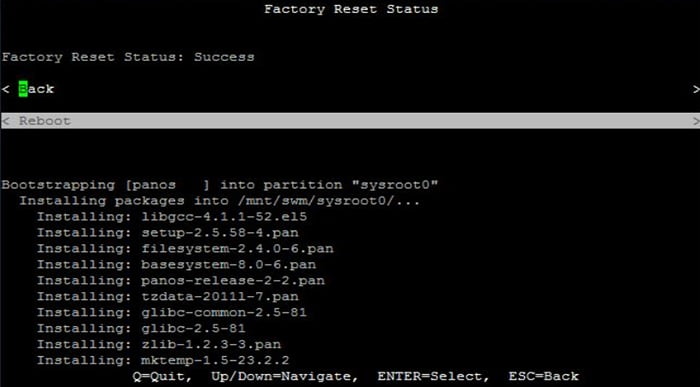
Task: Click the Installing packages into /mnt/swm/sysroot0 line
Action: [220, 201]
